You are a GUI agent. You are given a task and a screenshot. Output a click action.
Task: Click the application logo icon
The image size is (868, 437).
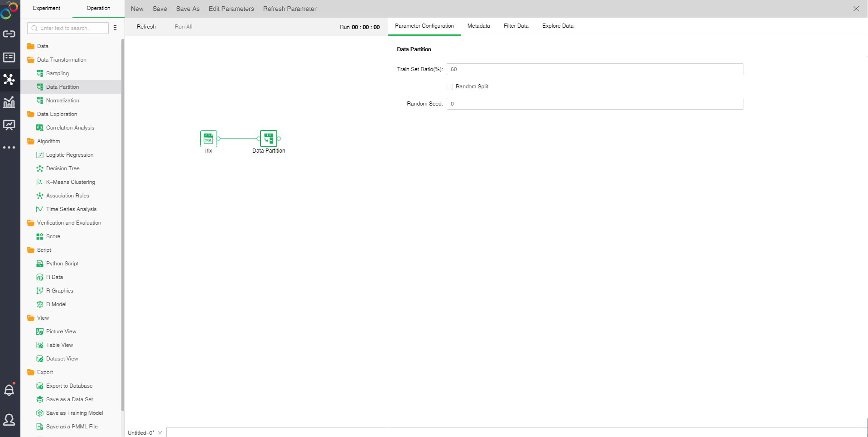(x=9, y=10)
